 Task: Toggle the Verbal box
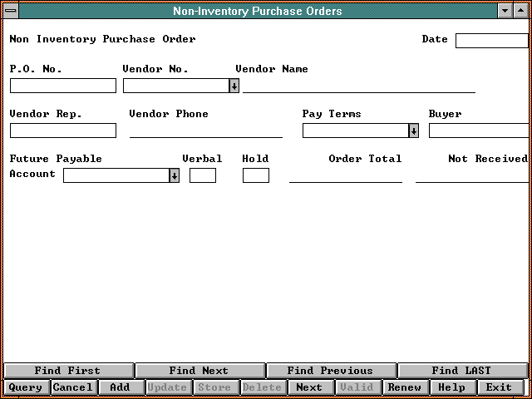point(203,175)
